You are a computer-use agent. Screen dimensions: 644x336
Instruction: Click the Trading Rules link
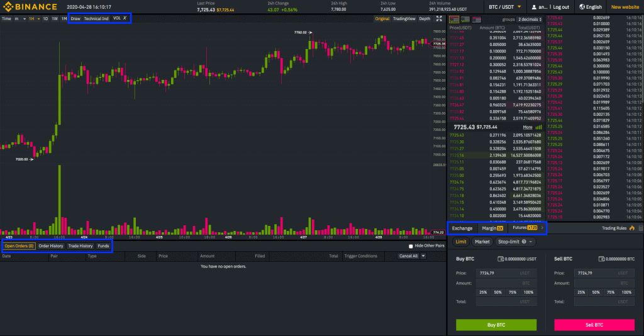(x=614, y=228)
